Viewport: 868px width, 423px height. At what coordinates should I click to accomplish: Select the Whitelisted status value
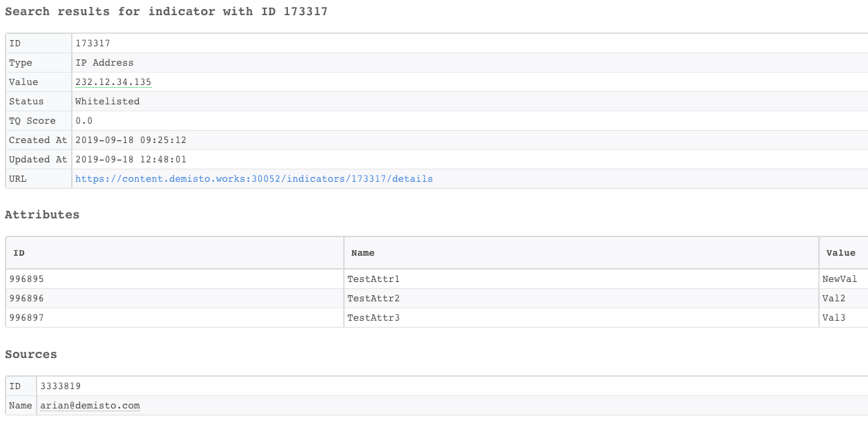point(107,101)
